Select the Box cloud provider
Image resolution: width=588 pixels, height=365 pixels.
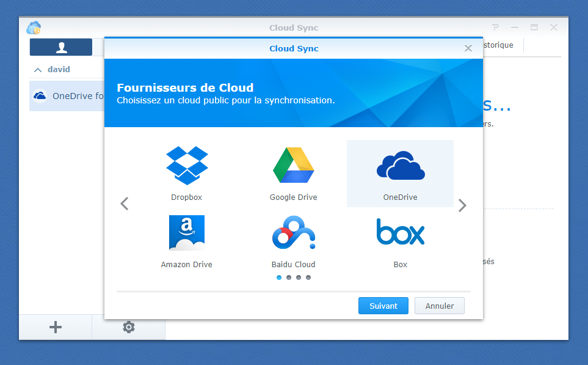point(400,241)
